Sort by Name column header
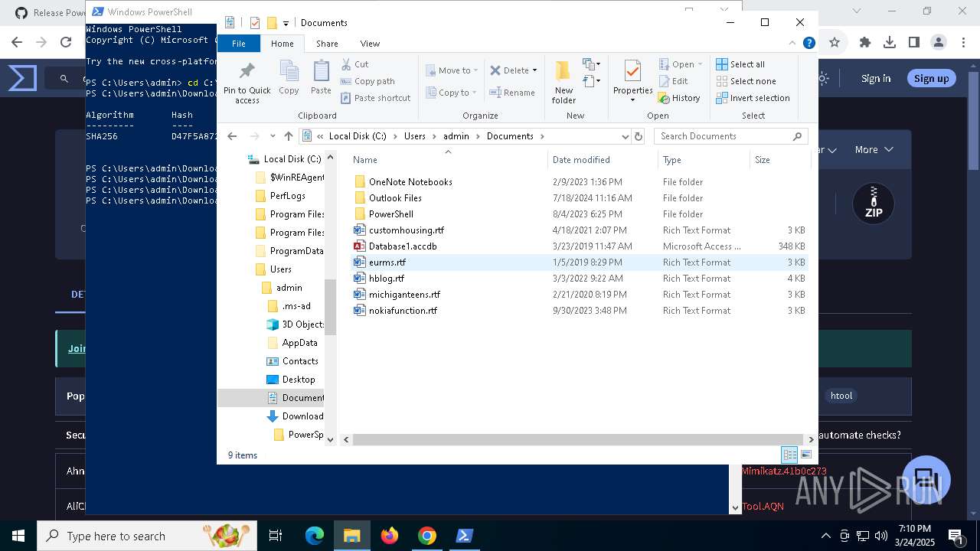Viewport: 980px width, 551px height. point(448,160)
